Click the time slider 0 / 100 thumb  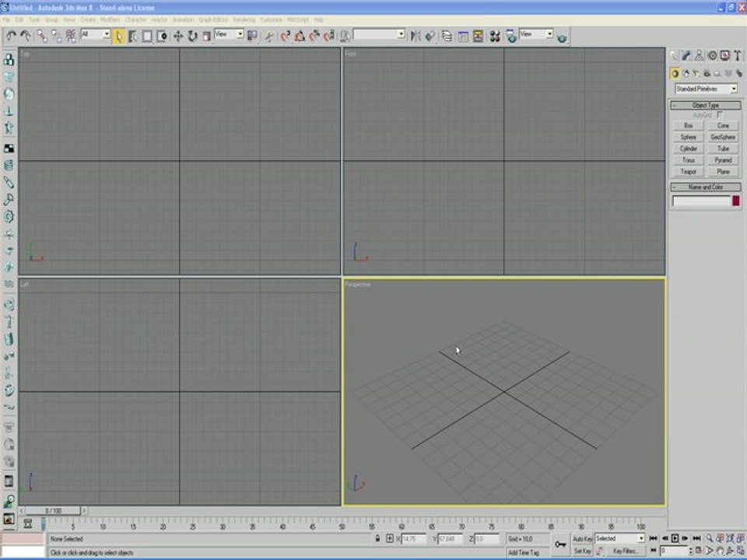(53, 511)
